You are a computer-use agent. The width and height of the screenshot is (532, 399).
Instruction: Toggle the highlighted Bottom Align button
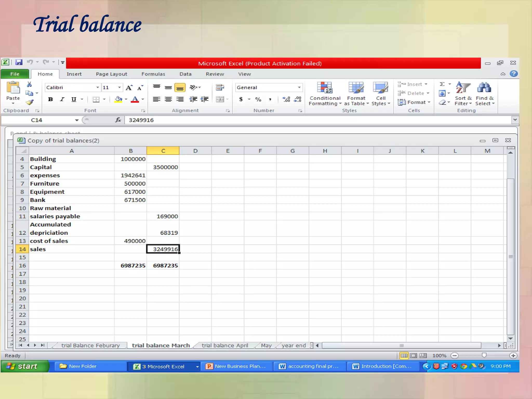[x=180, y=88]
